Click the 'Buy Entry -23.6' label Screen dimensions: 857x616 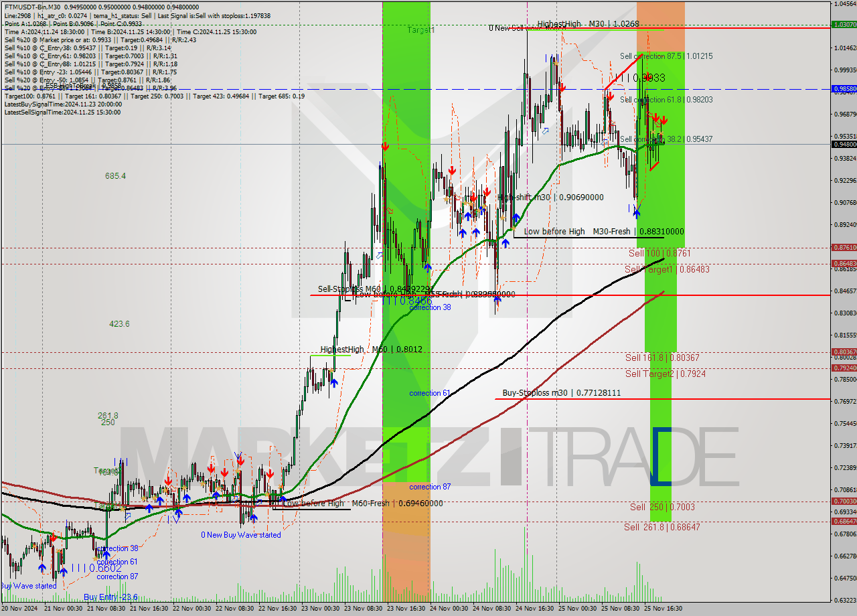pos(110,597)
